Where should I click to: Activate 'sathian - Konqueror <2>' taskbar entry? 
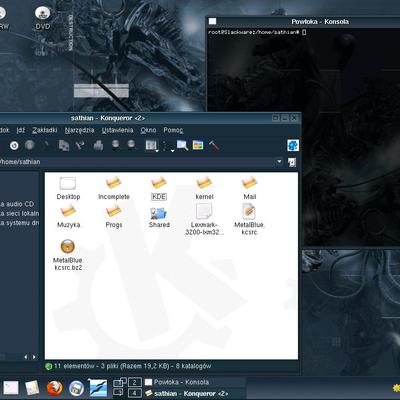point(195,393)
